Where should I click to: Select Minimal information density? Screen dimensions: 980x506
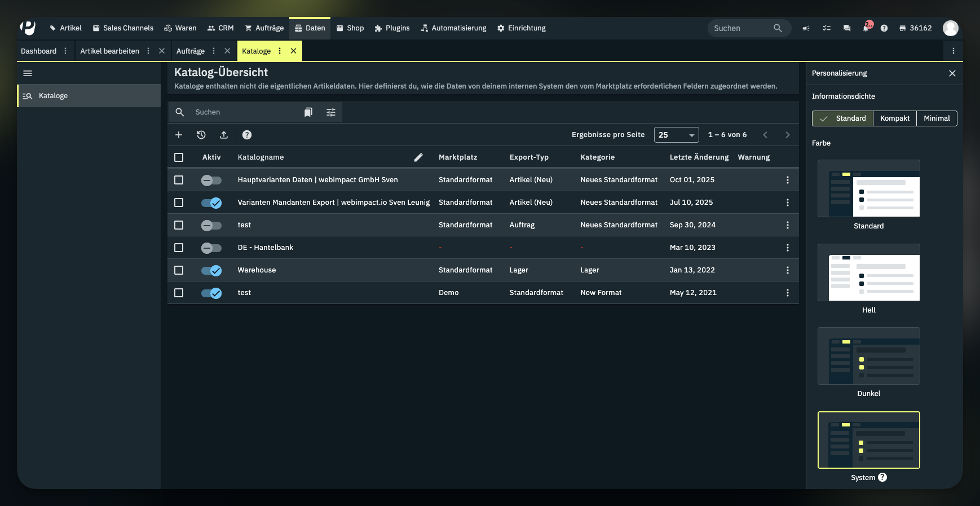click(x=937, y=118)
